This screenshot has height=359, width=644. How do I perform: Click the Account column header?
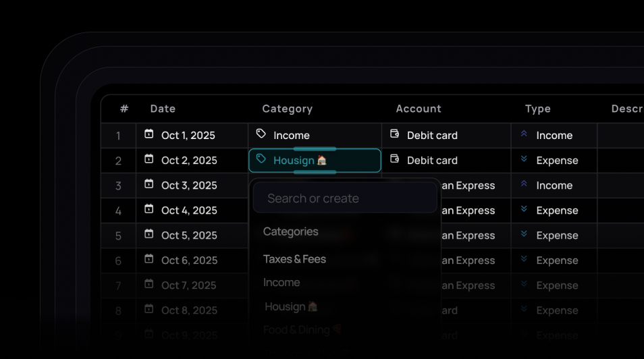(419, 109)
